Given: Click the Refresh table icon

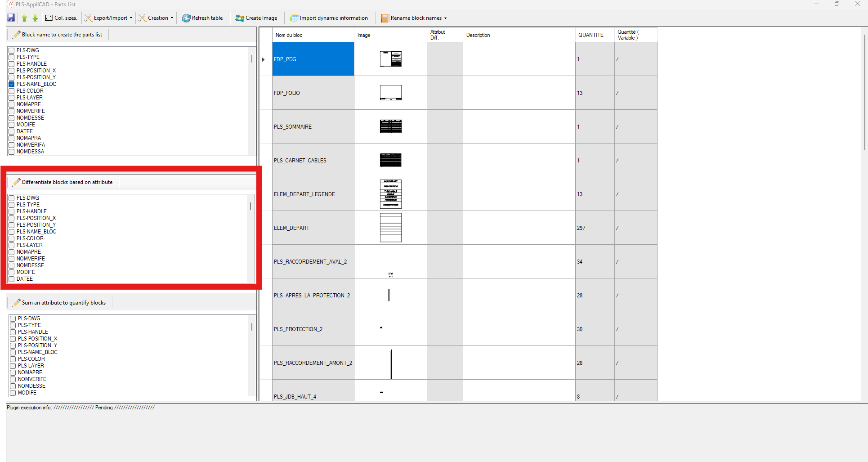Looking at the screenshot, I should [x=186, y=18].
